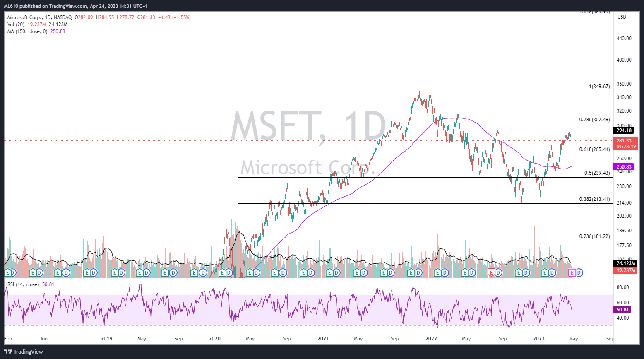644x359 pixels.
Task: Click the 294.18 price line label
Action: tap(624, 130)
